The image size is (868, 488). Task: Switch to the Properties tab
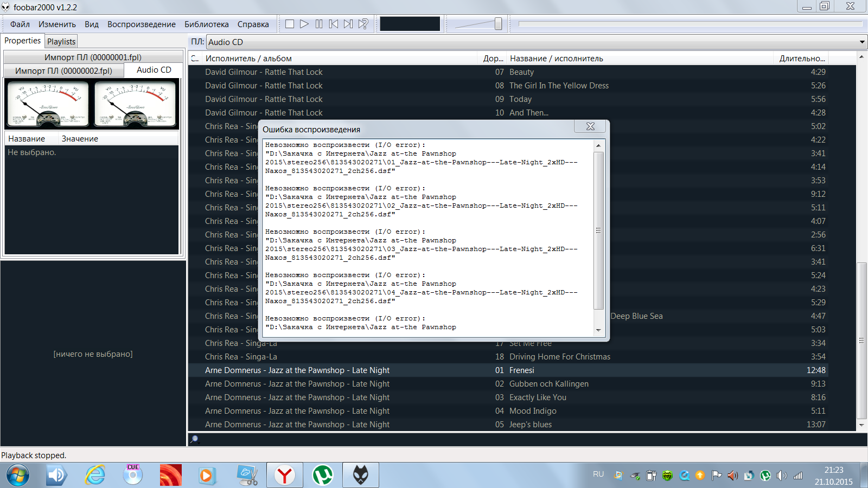point(22,41)
